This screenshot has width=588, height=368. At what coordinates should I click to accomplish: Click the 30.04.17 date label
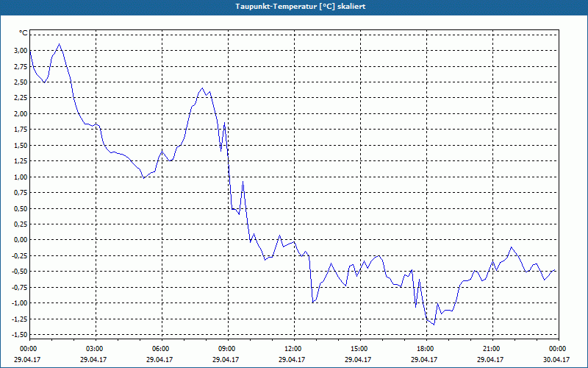(x=557, y=360)
